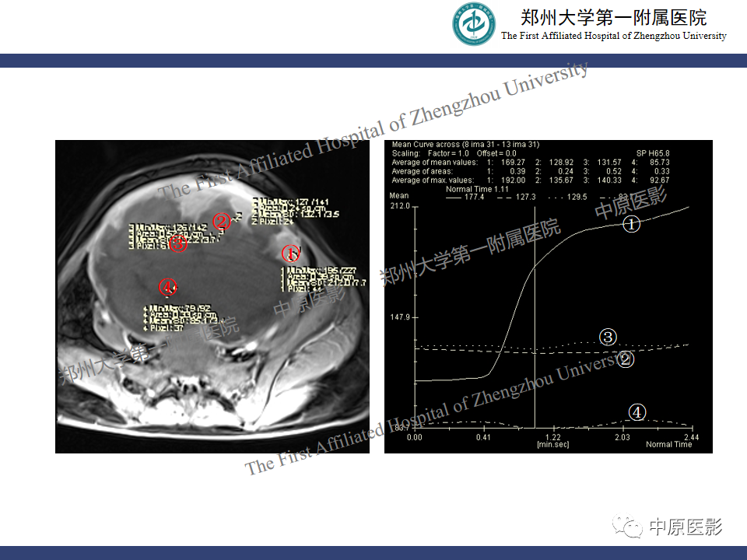Image resolution: width=747 pixels, height=560 pixels.
Task: Click the 'Average of mean values:' label
Action: pyautogui.click(x=434, y=163)
